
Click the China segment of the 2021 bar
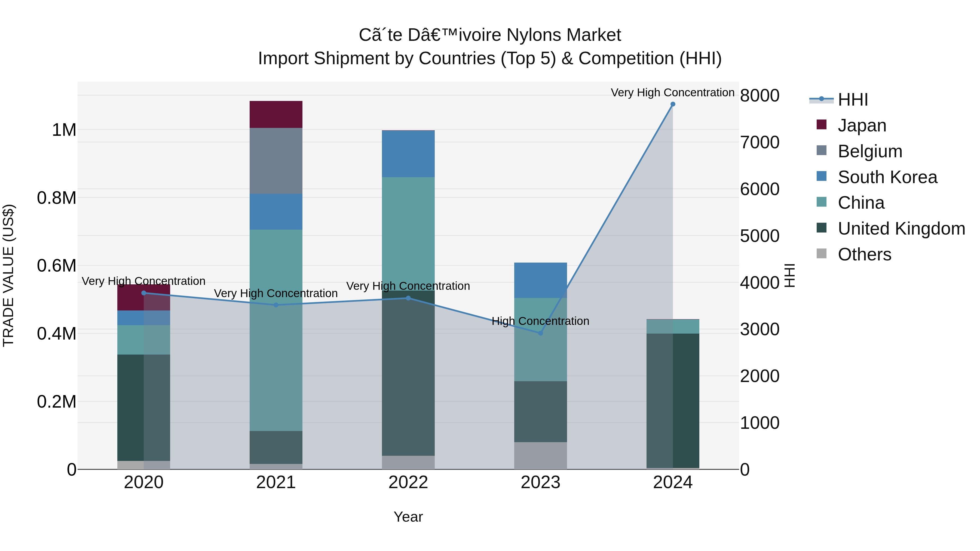click(276, 330)
